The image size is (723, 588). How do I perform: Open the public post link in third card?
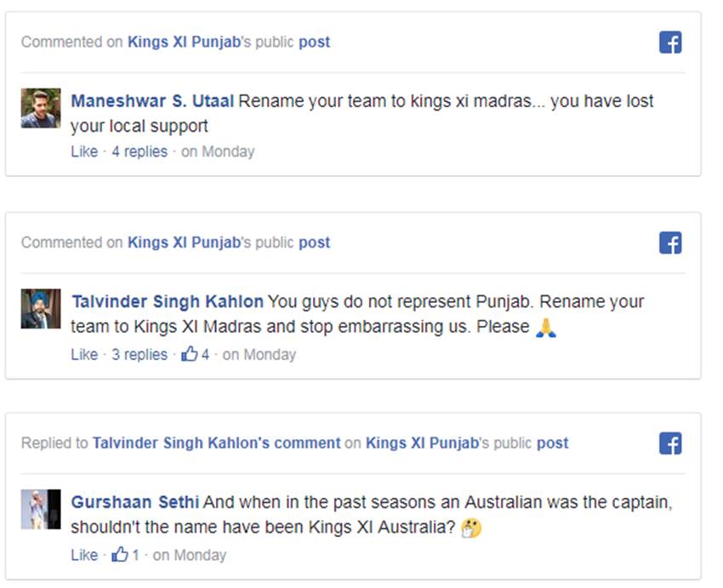coord(552,442)
